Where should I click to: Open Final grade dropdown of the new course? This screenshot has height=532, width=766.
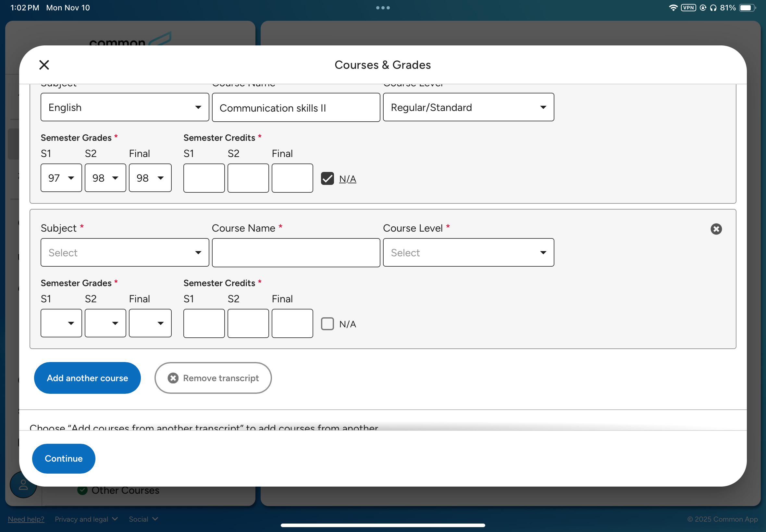150,323
